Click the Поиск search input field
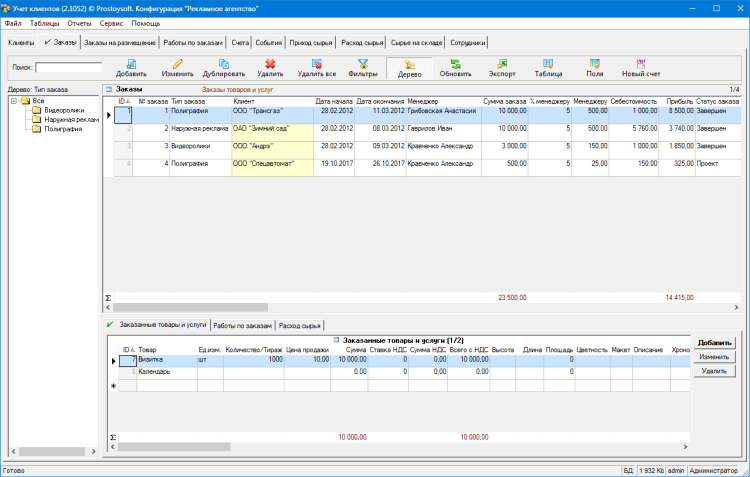This screenshot has width=750, height=477. pyautogui.click(x=68, y=68)
